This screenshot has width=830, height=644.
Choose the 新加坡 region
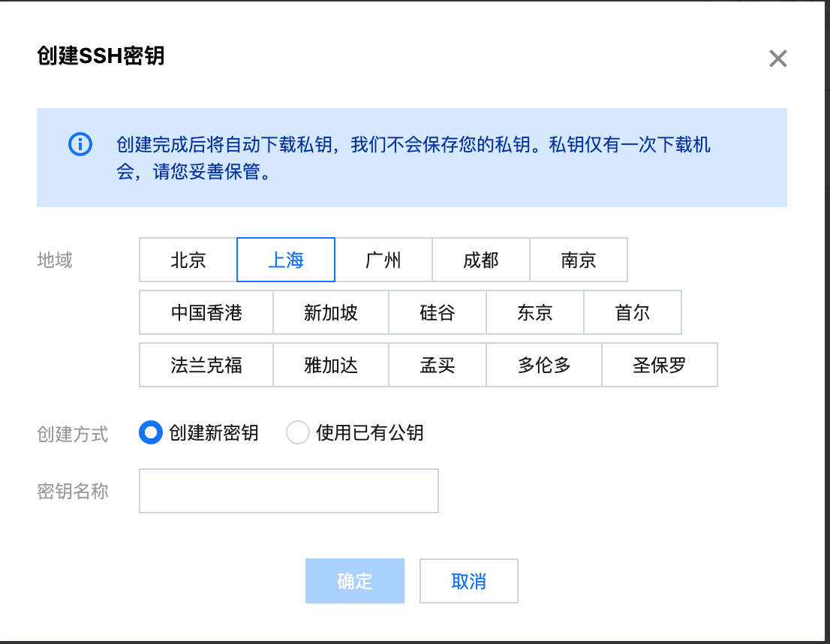[331, 312]
